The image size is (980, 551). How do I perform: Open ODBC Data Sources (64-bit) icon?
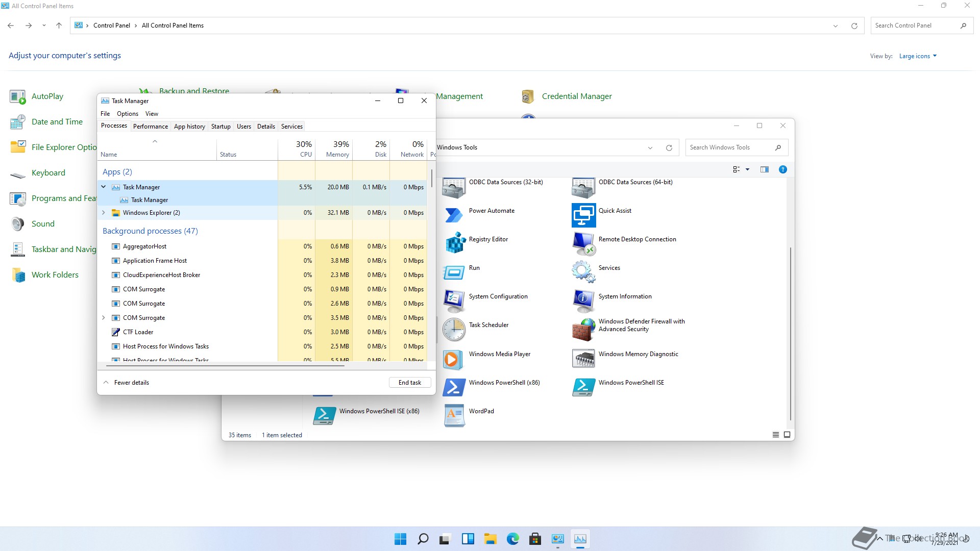(583, 188)
